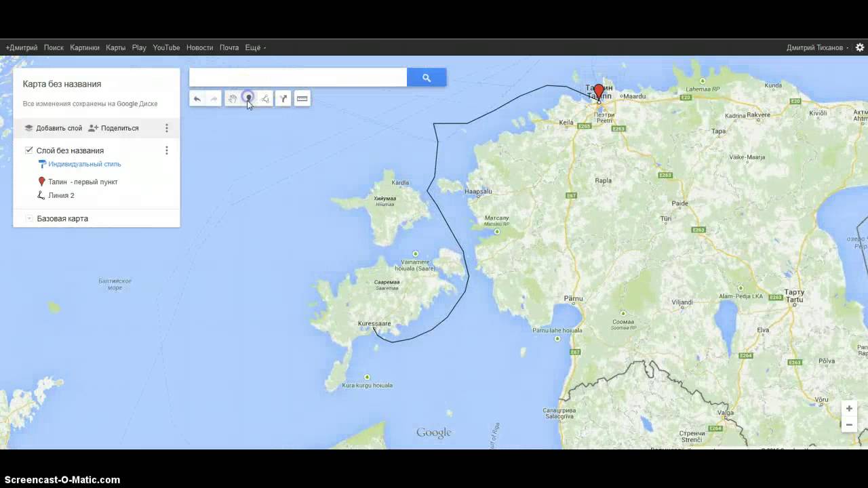Open Картинки in the top bar
868x488 pixels.
pos(85,48)
